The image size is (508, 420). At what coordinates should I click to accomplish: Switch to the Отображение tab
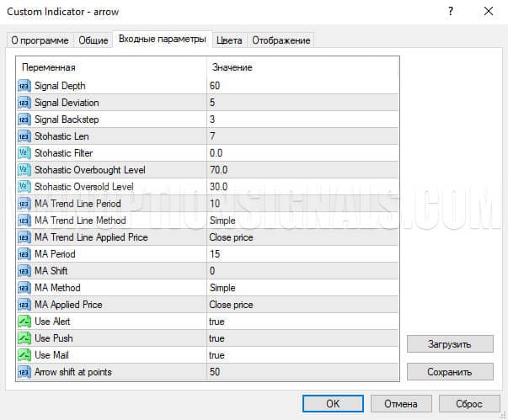(x=281, y=40)
